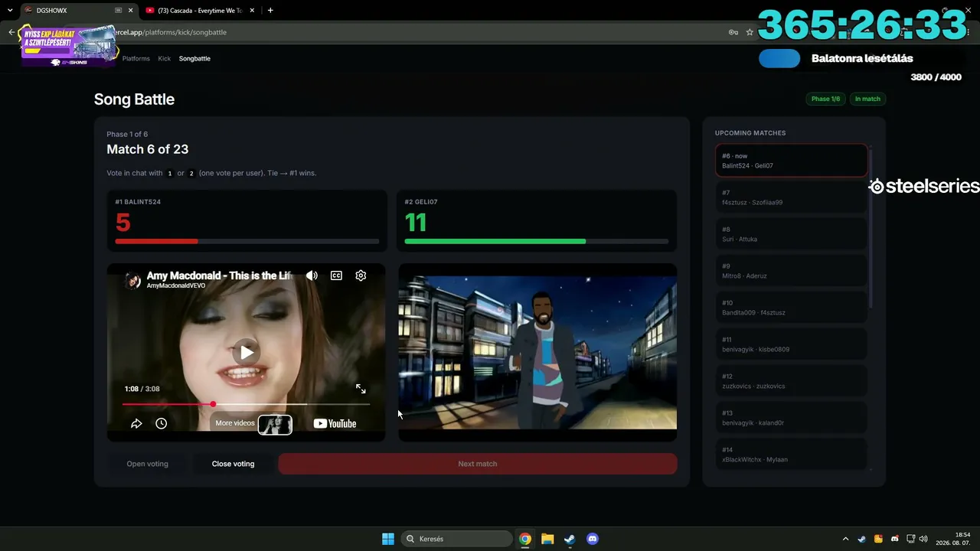This screenshot has height=551, width=980.
Task: Open Discord from the taskbar
Action: tap(592, 539)
